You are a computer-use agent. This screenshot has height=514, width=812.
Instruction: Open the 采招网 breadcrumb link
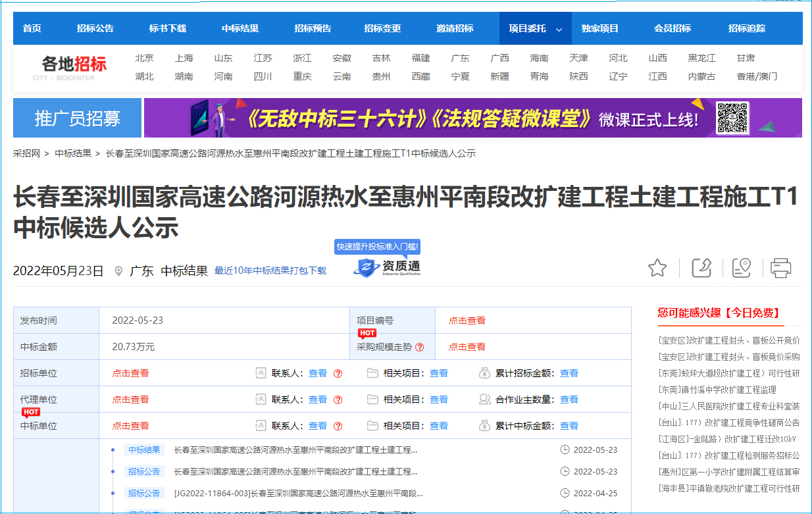click(x=27, y=153)
